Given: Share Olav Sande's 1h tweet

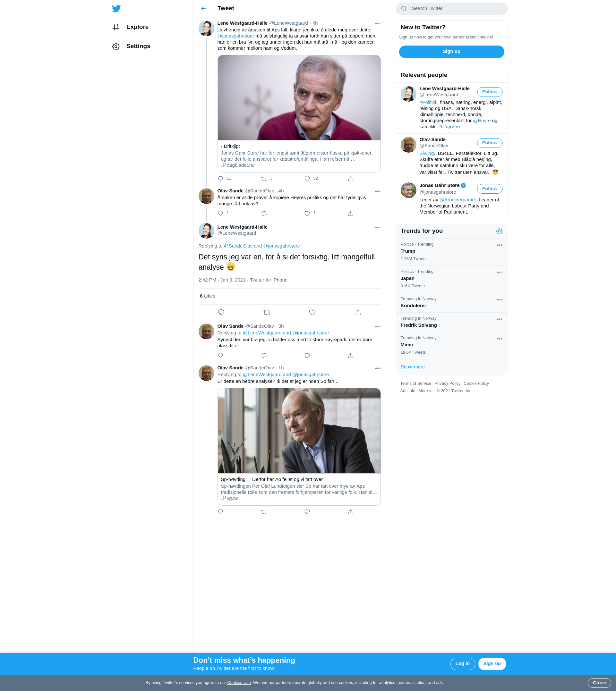Looking at the screenshot, I should [x=351, y=512].
